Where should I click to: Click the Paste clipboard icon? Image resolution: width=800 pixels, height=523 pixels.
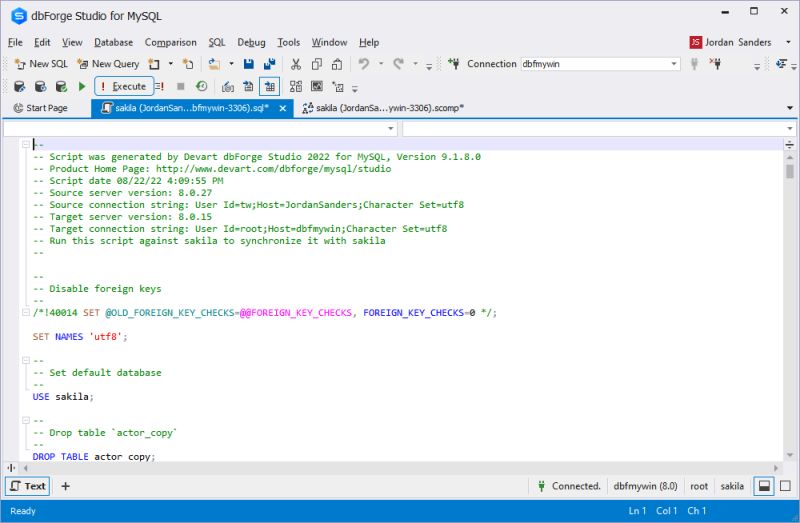(337, 64)
